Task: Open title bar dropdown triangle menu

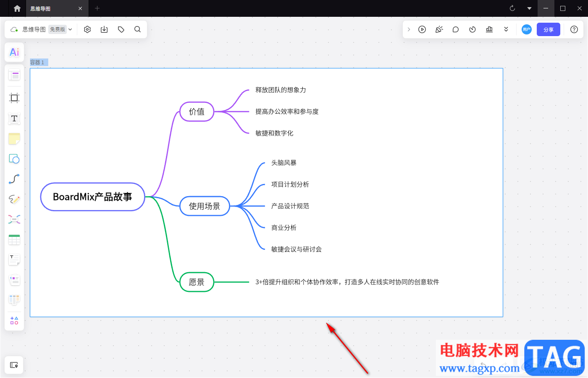Action: coord(529,8)
